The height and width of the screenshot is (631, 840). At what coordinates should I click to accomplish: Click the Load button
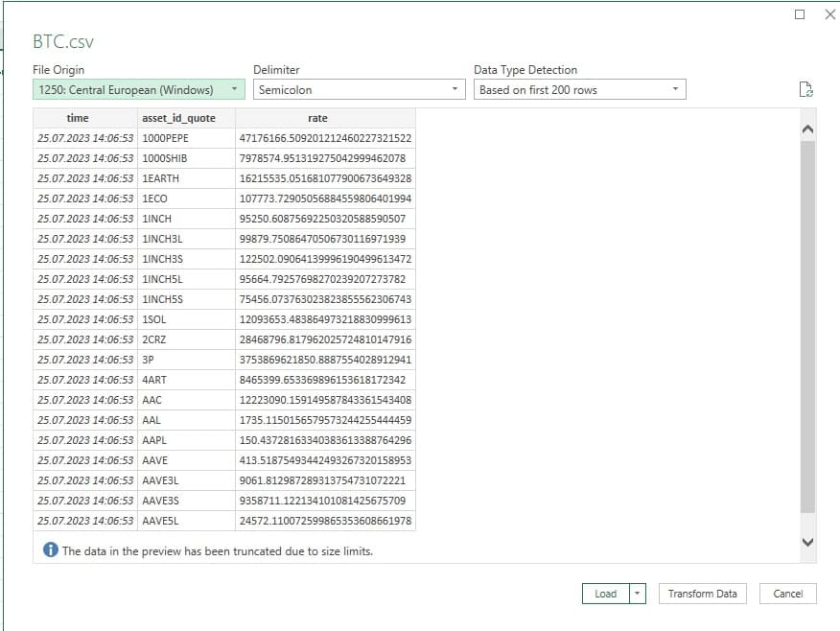[606, 594]
